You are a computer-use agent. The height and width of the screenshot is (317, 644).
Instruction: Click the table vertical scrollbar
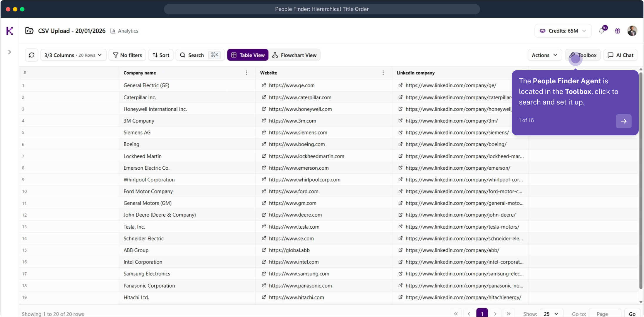641,181
